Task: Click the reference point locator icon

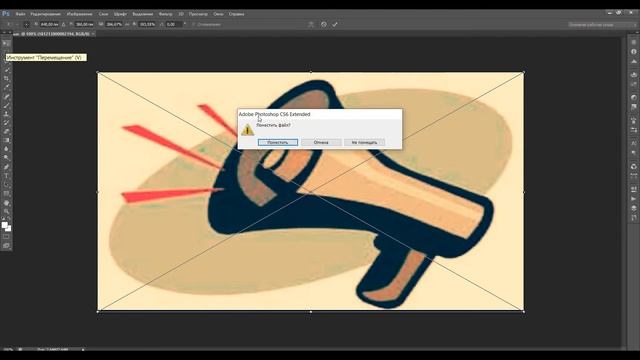Action: [x=26, y=24]
